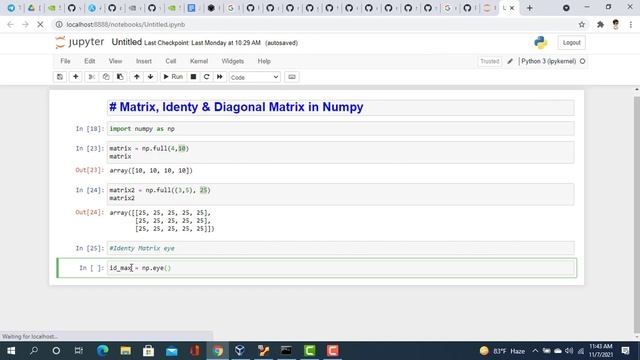Run the selected cell
This screenshot has width=640, height=360.
(x=173, y=77)
